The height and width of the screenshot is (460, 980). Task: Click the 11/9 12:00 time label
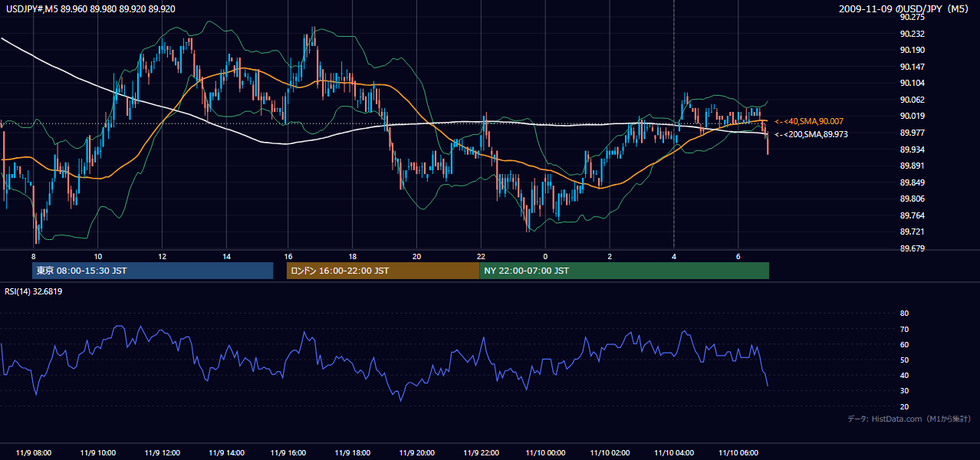click(162, 452)
